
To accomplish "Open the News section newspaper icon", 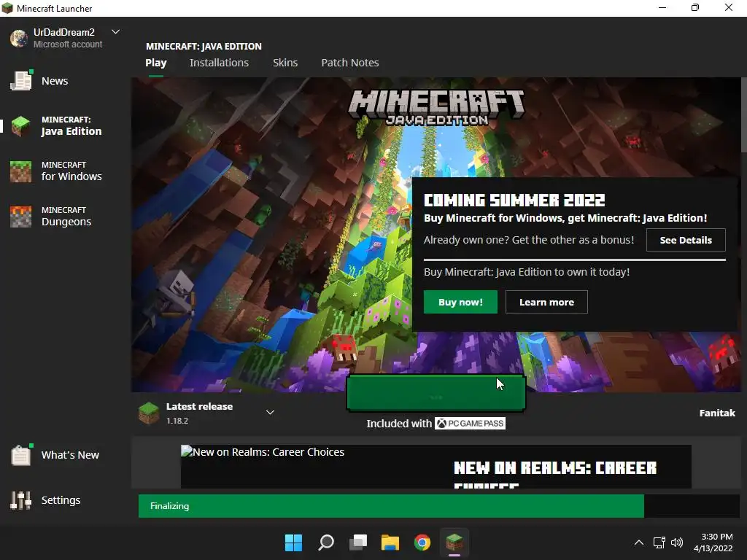I will pos(21,80).
